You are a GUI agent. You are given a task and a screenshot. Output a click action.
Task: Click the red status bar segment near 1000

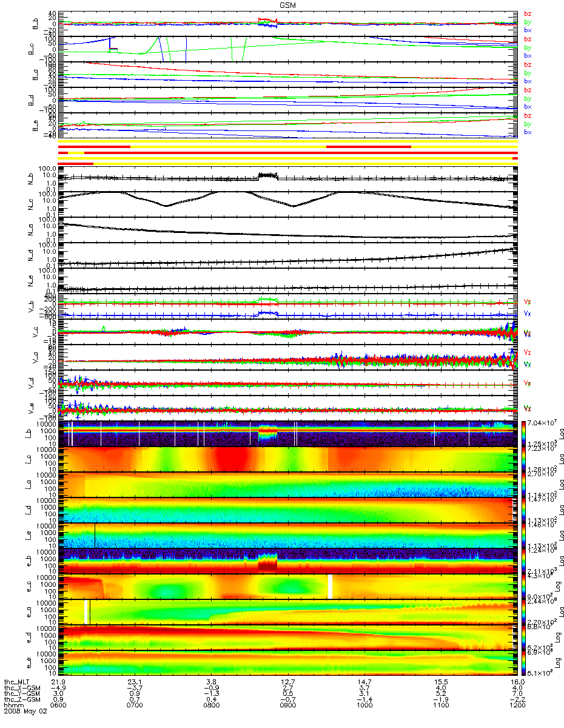pyautogui.click(x=369, y=146)
